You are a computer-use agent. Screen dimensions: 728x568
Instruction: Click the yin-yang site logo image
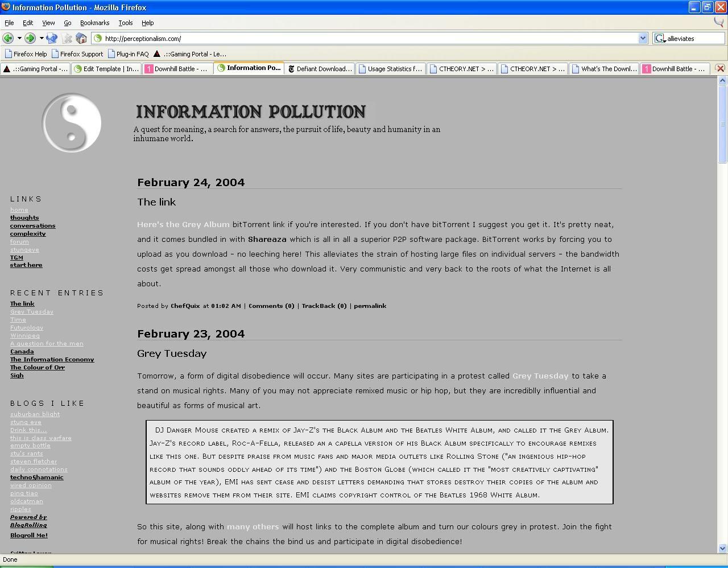[72, 123]
